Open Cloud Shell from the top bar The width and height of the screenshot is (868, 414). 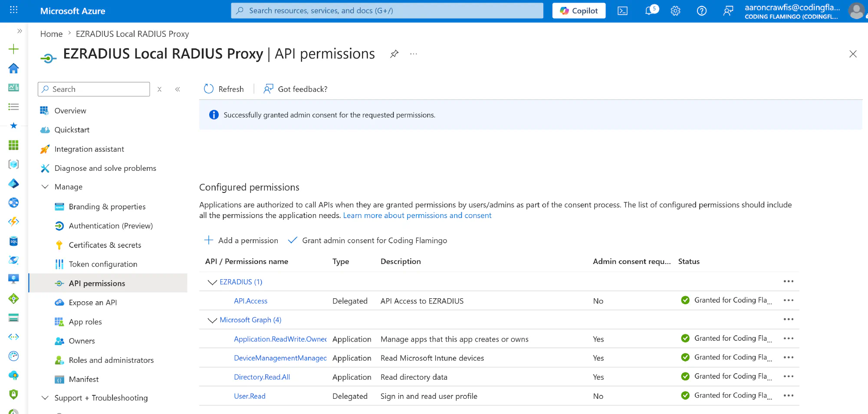[622, 11]
